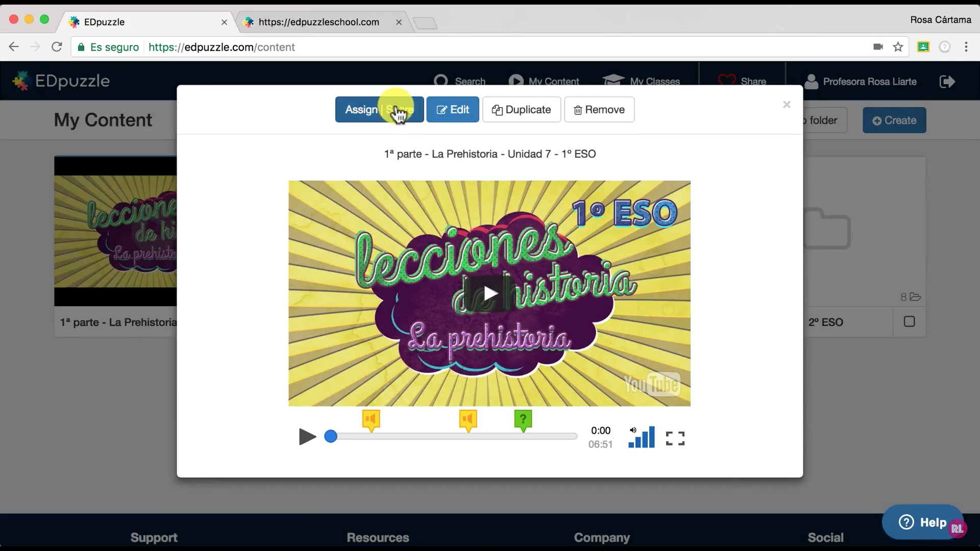Enter fullscreen video mode
This screenshot has height=551, width=980.
pos(675,438)
